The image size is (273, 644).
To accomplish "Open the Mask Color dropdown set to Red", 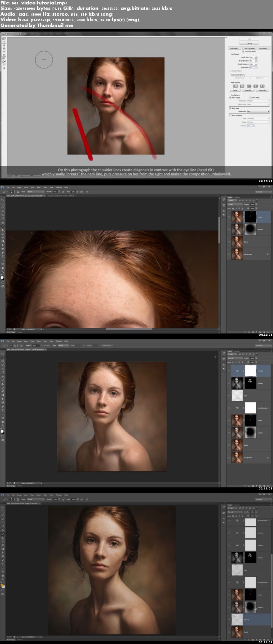I will click(258, 111).
